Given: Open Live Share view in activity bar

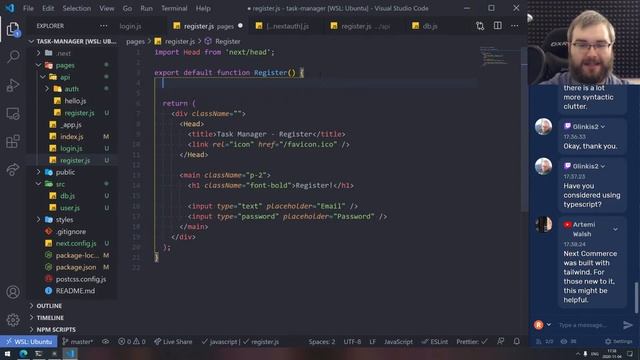Looking at the screenshot, I should [x=13, y=169].
